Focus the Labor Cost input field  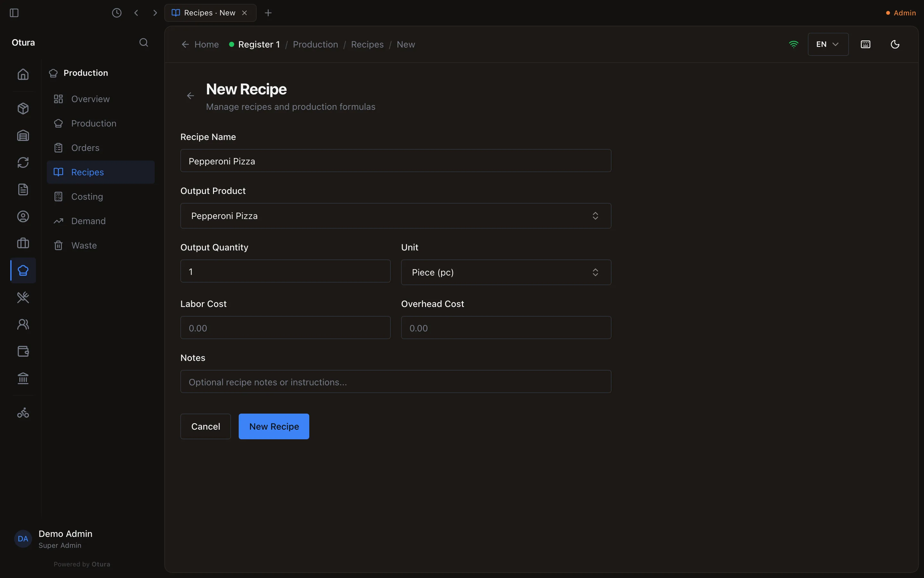coord(285,328)
